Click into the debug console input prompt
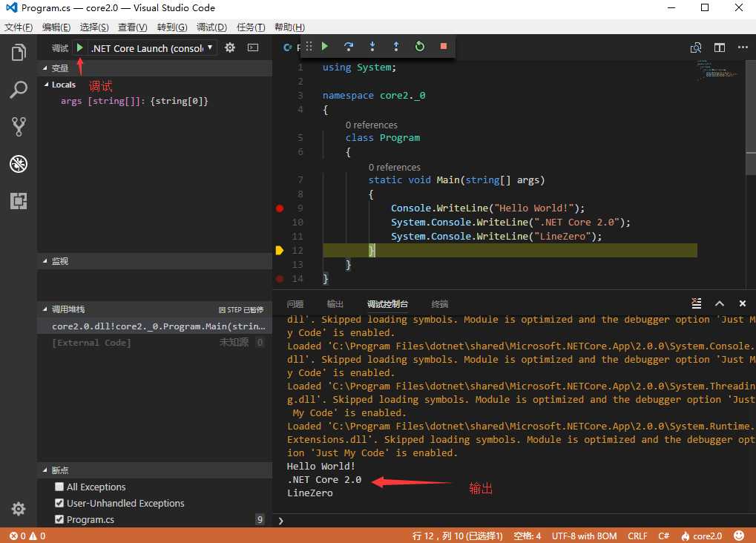This screenshot has width=756, height=543. (516, 521)
